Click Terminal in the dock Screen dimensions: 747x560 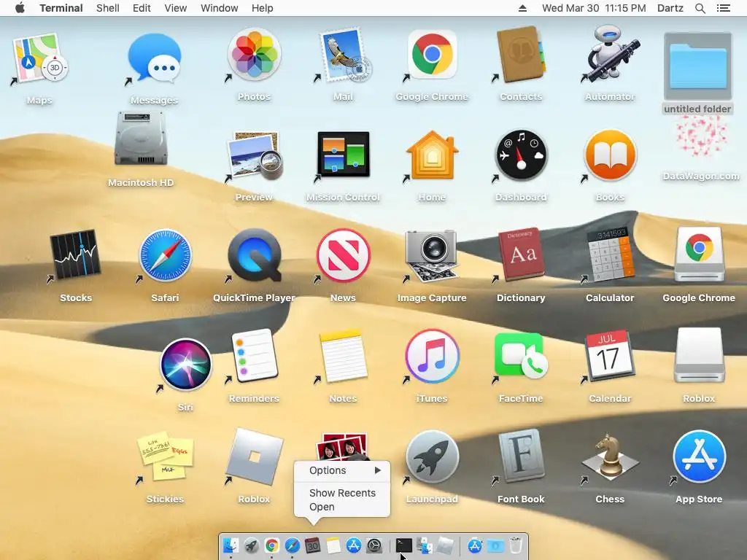404,545
